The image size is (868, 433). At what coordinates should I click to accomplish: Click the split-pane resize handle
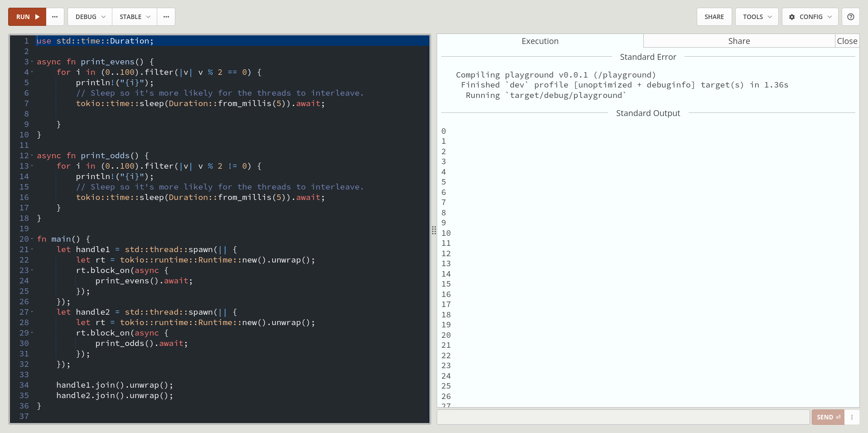[x=434, y=230]
